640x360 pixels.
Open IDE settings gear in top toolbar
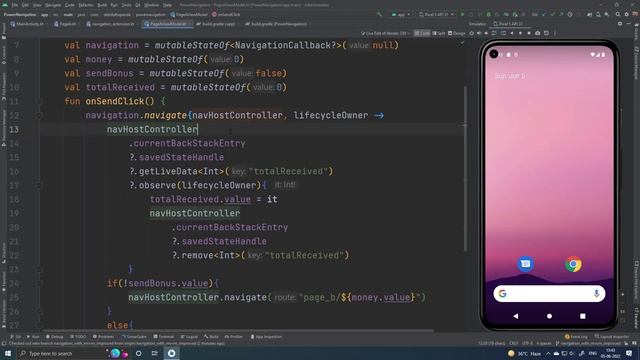pyautogui.click(x=627, y=14)
